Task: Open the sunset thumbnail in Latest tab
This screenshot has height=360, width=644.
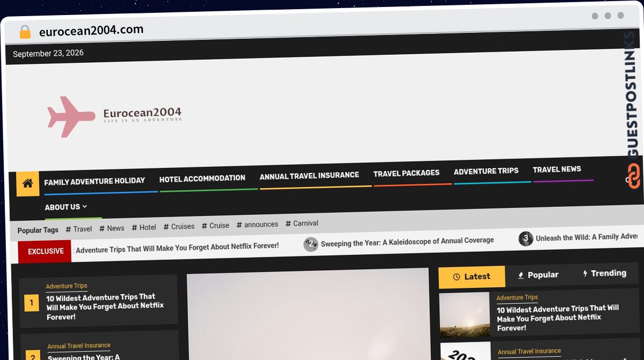Action: [x=465, y=315]
